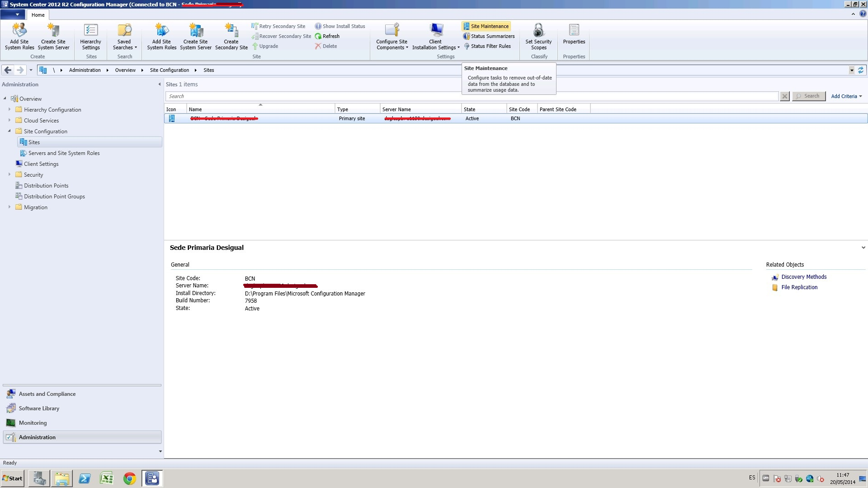Viewport: 868px width, 488px height.
Task: Open the Add Criteria dropdown
Action: point(846,96)
